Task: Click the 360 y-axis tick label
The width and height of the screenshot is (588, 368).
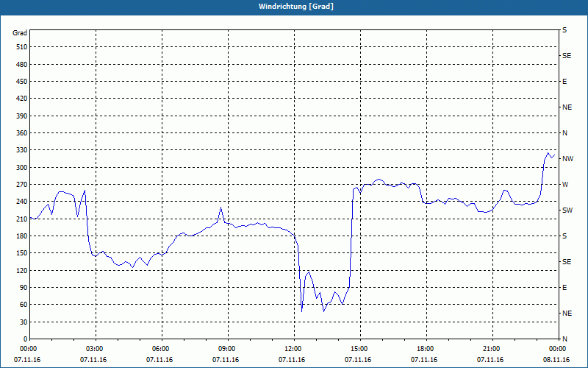Action: coord(21,133)
